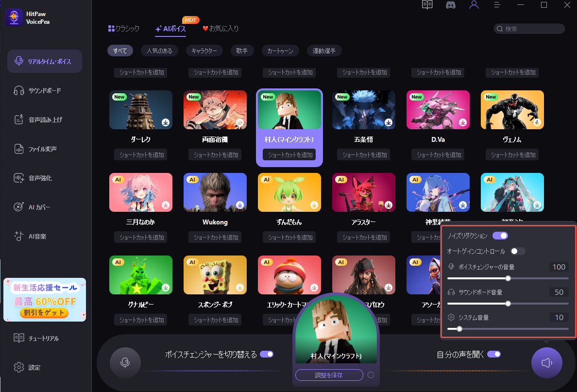Open サウンドボード in sidebar
The width and height of the screenshot is (577, 392).
tap(45, 90)
